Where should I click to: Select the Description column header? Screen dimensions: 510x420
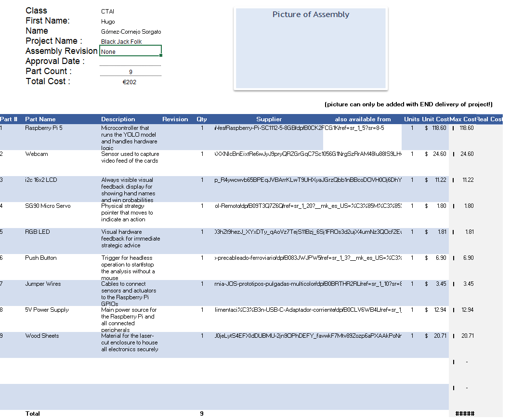pos(118,119)
